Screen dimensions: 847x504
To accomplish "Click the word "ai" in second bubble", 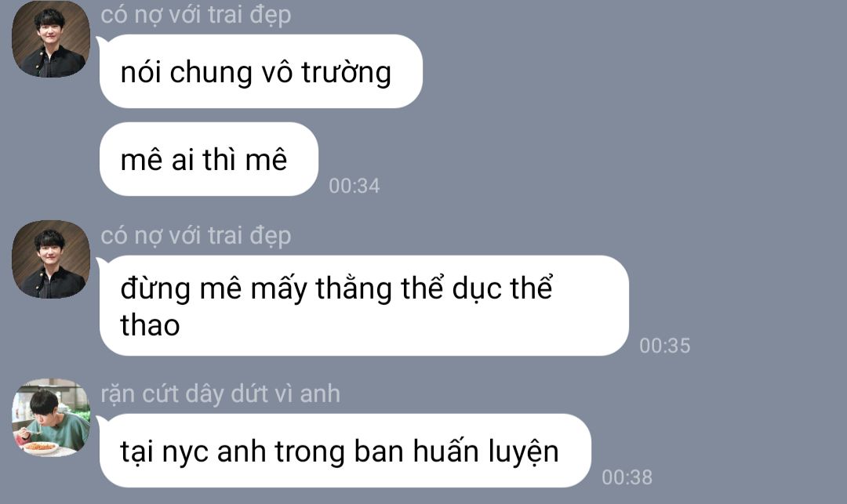I will (183, 160).
